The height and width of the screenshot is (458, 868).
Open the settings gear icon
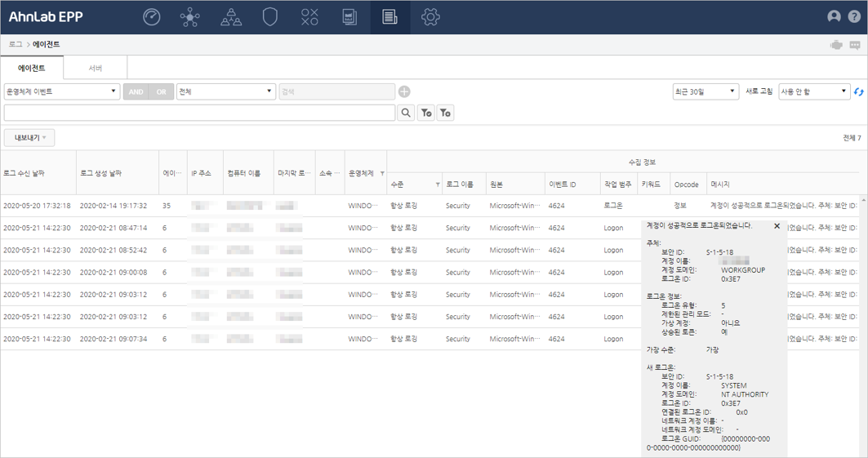(x=430, y=17)
